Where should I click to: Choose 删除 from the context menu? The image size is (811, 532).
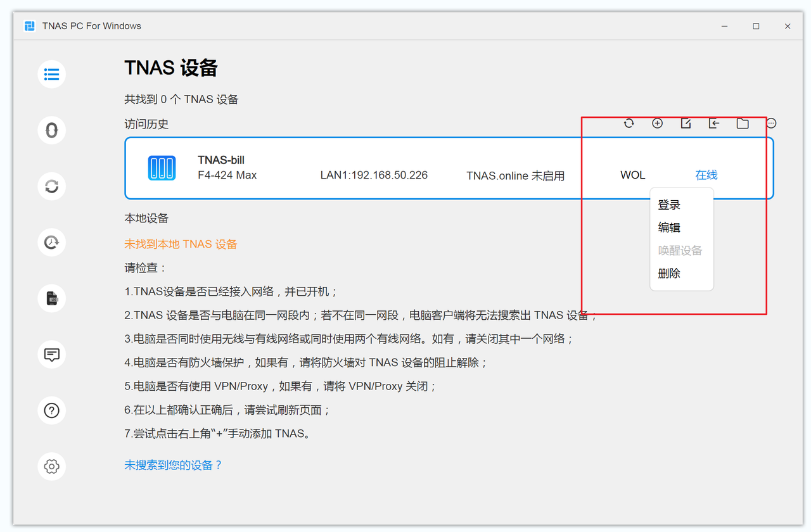point(669,274)
